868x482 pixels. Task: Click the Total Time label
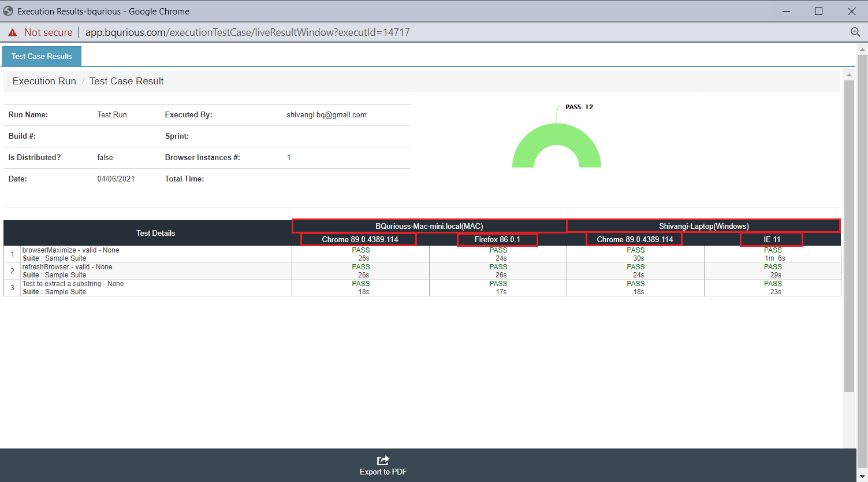pos(184,179)
